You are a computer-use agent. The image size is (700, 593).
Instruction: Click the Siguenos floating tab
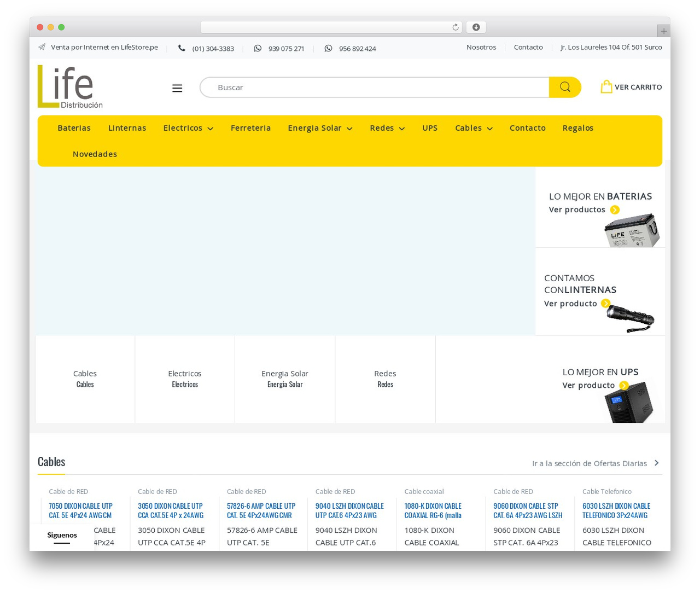[x=62, y=537]
